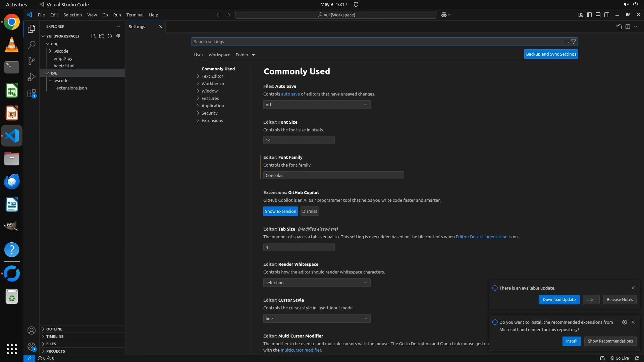Open the Extensions view icon
Screen dimensions: 644x362
click(32, 94)
